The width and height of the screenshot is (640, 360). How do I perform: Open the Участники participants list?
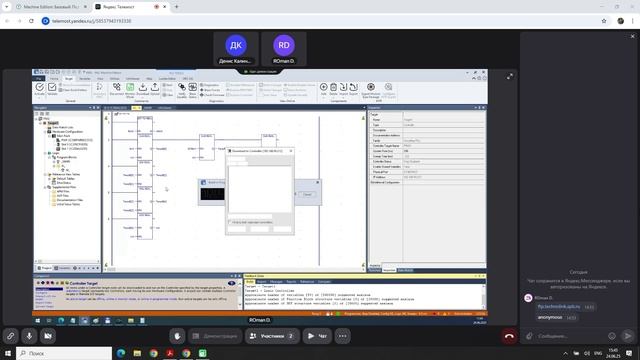click(272, 336)
